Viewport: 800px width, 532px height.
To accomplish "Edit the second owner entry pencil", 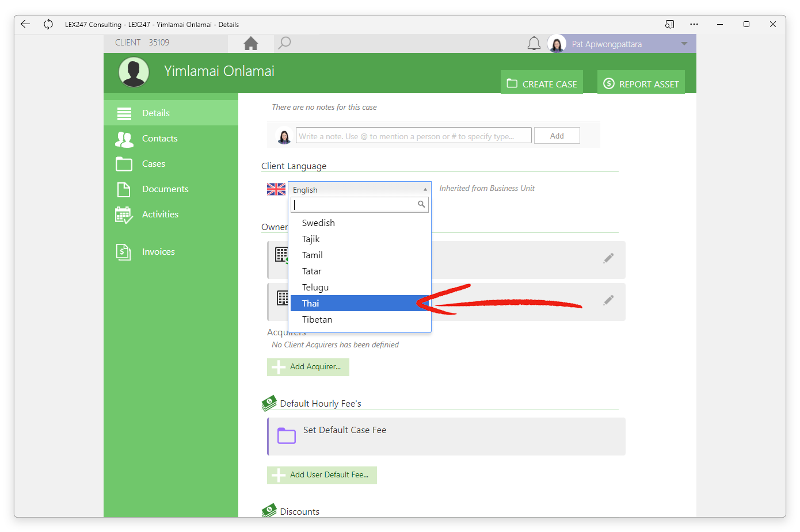I will [x=608, y=300].
